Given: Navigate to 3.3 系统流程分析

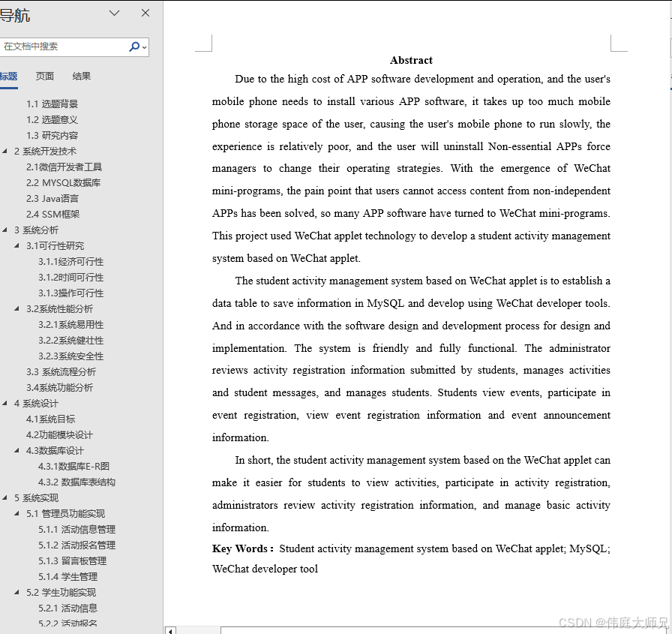Looking at the screenshot, I should point(61,371).
